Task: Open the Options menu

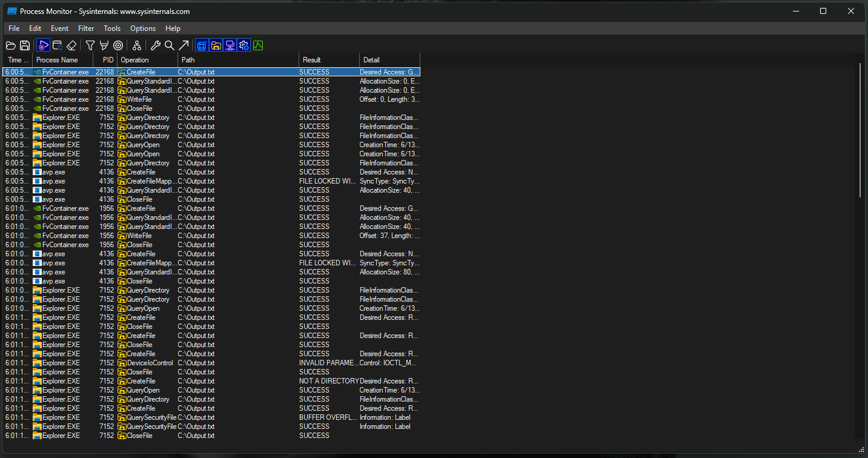Action: tap(143, 28)
